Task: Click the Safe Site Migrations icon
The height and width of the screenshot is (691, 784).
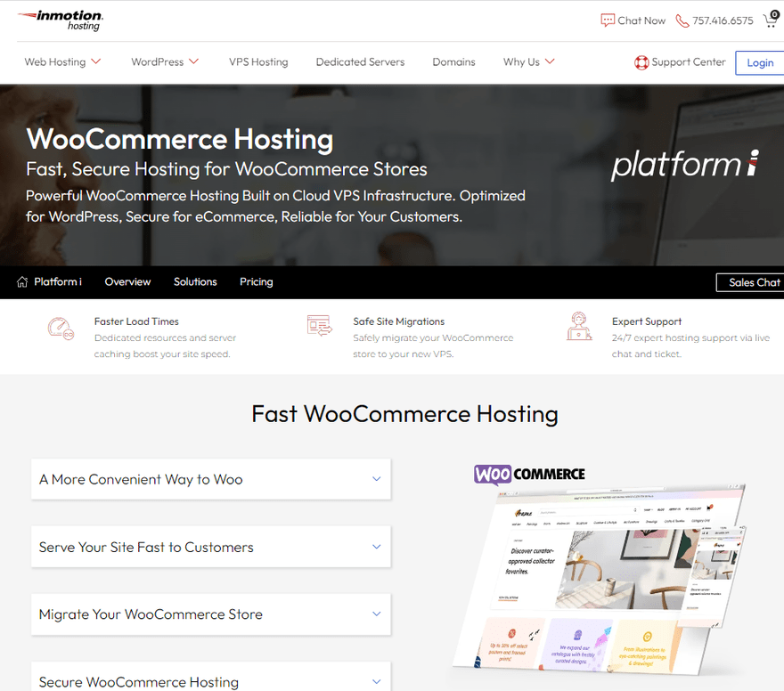Action: (x=320, y=325)
